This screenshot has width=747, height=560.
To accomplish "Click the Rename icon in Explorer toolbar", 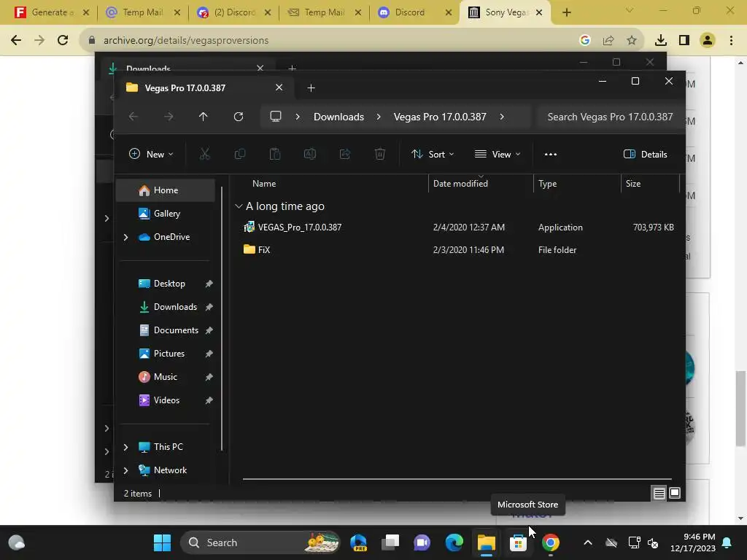I will [x=309, y=154].
